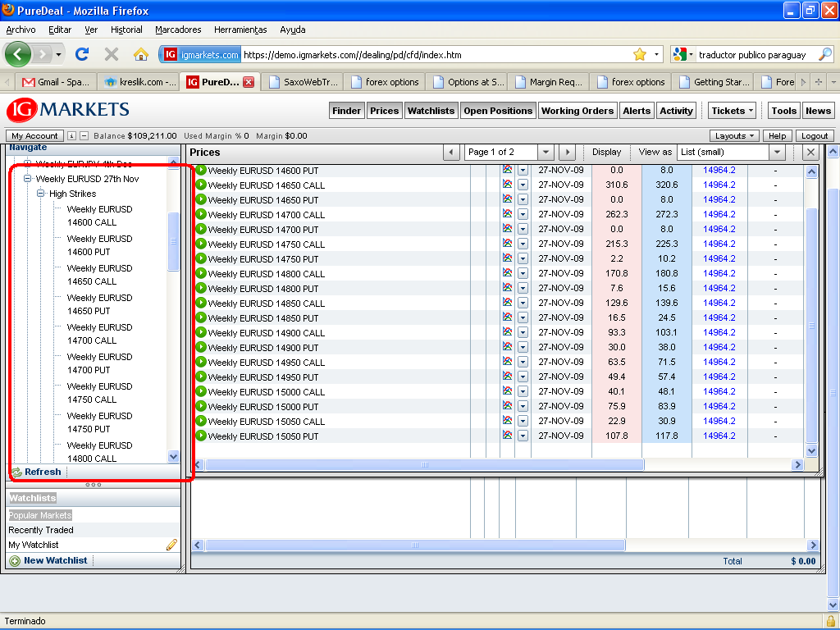Open the Historial menu in Firefox
Viewport: 840px width, 630px height.
[126, 30]
